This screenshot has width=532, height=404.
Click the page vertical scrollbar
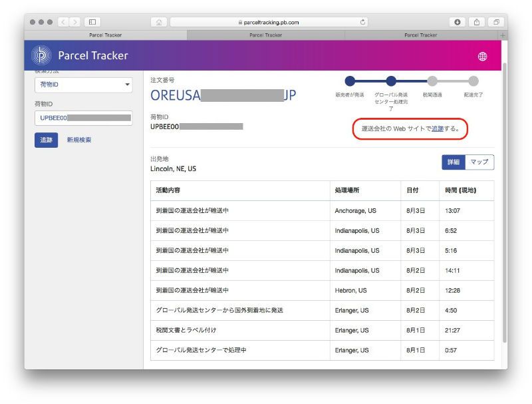tap(505, 202)
